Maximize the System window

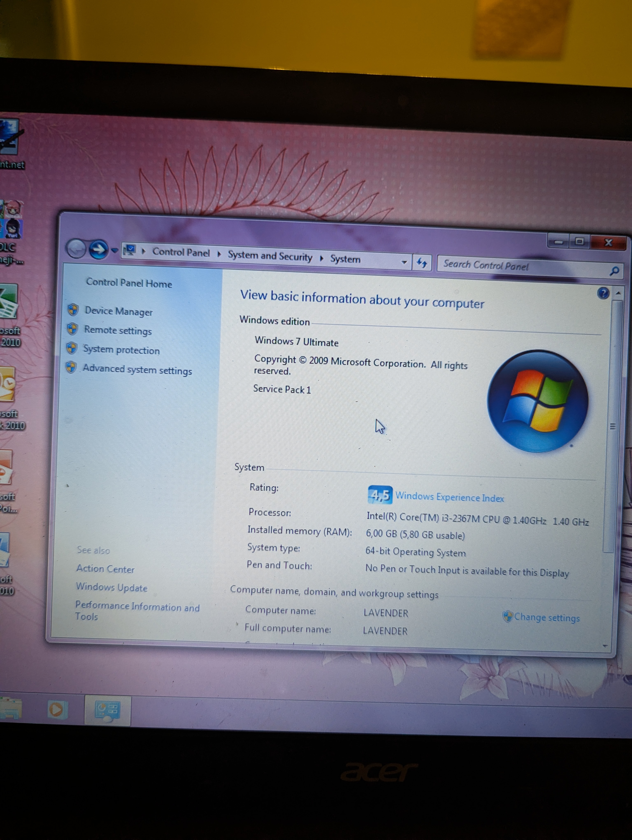(579, 241)
